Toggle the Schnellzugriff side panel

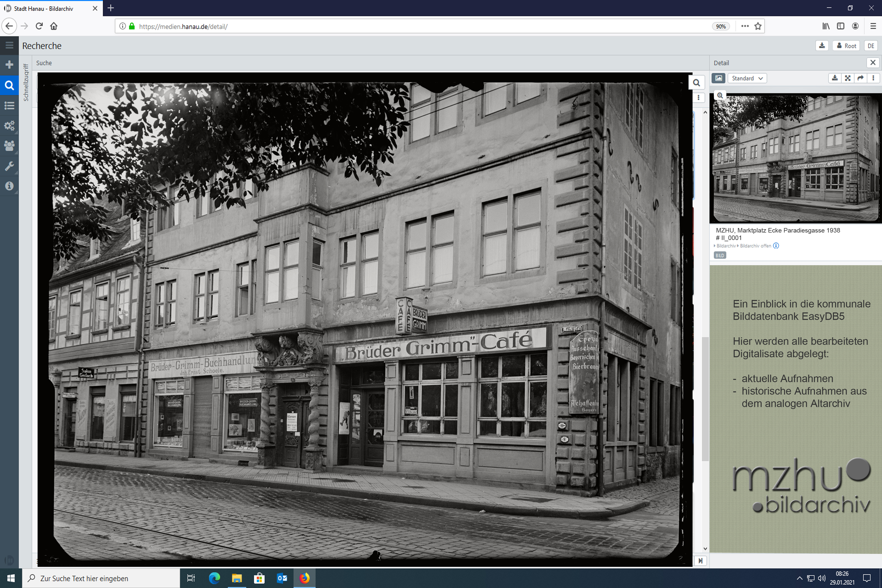coord(26,82)
